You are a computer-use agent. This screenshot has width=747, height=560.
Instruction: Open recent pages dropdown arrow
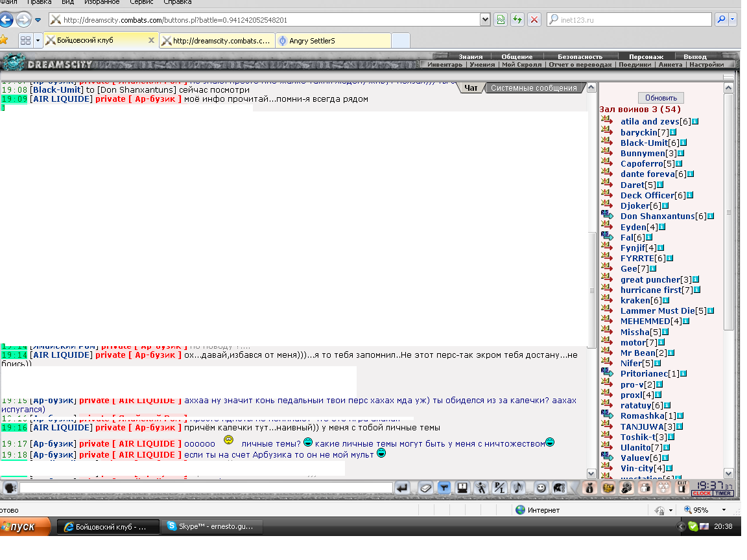(38, 20)
